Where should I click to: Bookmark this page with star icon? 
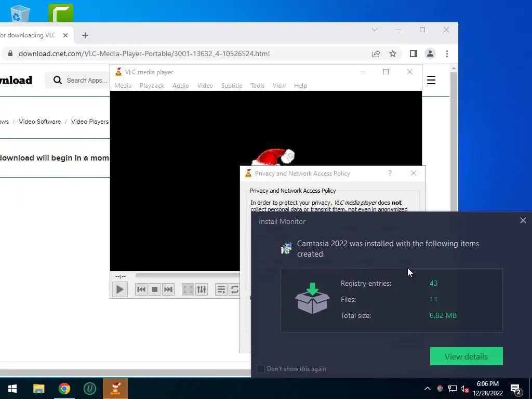click(393, 54)
